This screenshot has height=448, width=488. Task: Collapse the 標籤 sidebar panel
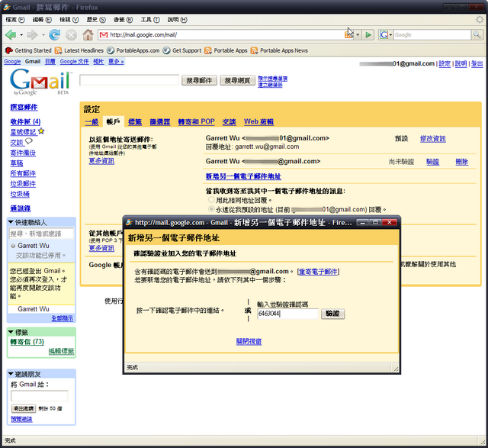[x=11, y=332]
